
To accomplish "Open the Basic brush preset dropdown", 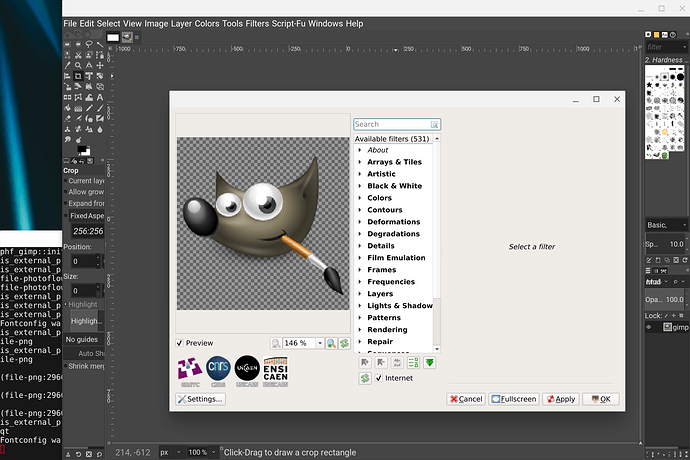I will (x=666, y=225).
